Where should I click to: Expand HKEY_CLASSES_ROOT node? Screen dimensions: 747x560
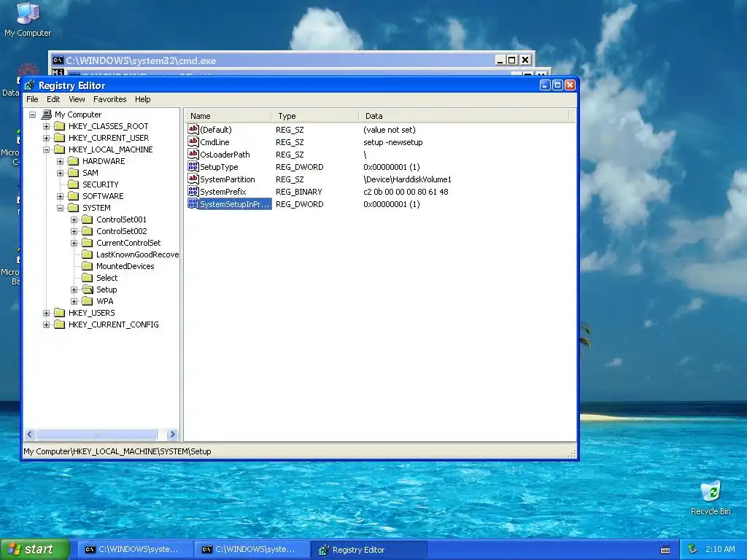[x=46, y=126]
